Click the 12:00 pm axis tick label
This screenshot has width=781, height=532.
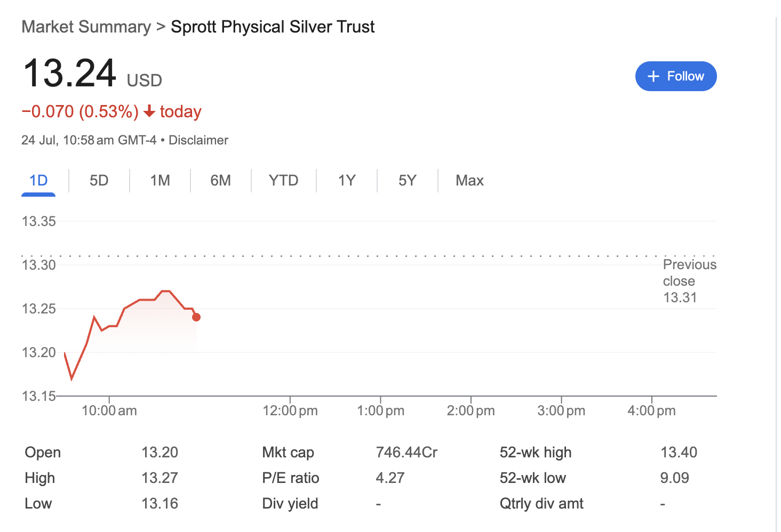(x=290, y=411)
